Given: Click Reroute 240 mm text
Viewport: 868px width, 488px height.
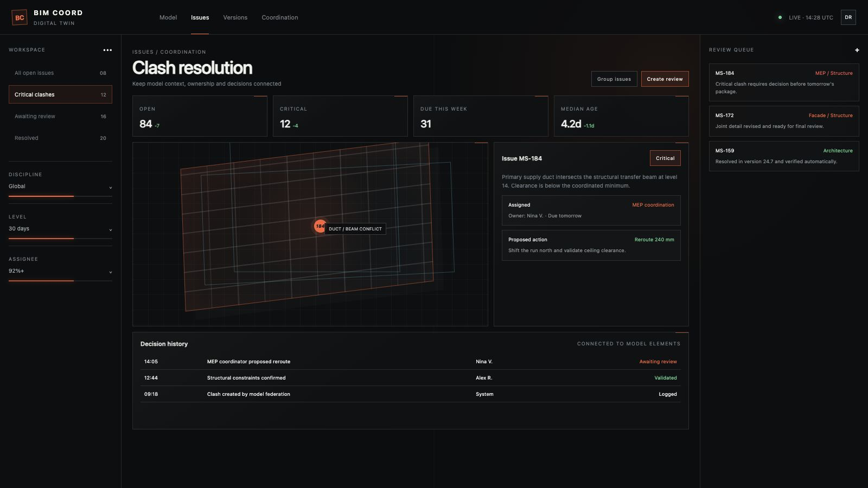Looking at the screenshot, I should pyautogui.click(x=654, y=240).
